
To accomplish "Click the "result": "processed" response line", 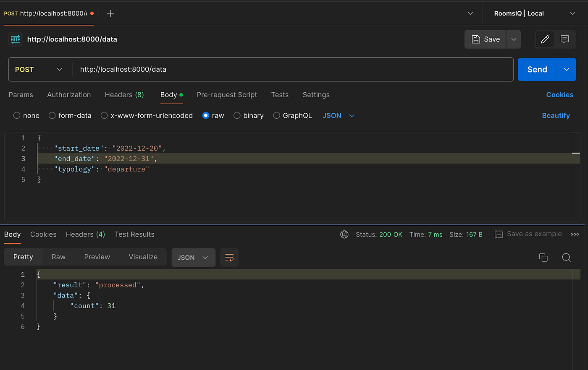I will tap(99, 285).
